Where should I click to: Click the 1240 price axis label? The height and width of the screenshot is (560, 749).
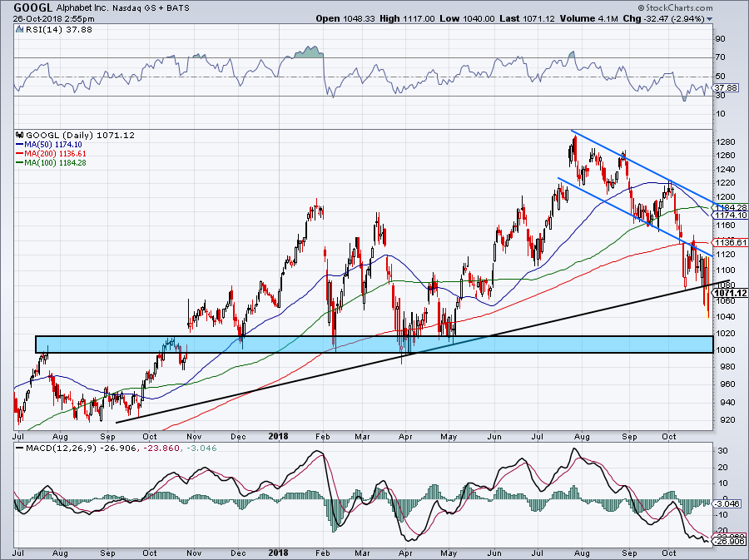(725, 169)
